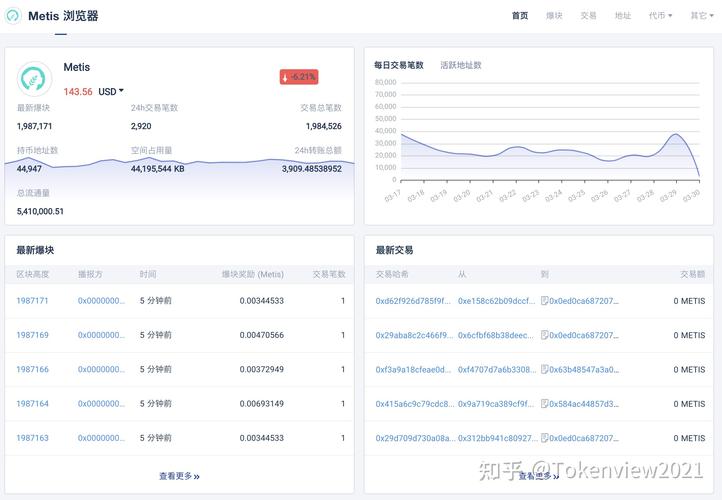Click the 交易哈希 column header
This screenshot has height=500, width=722.
[392, 274]
